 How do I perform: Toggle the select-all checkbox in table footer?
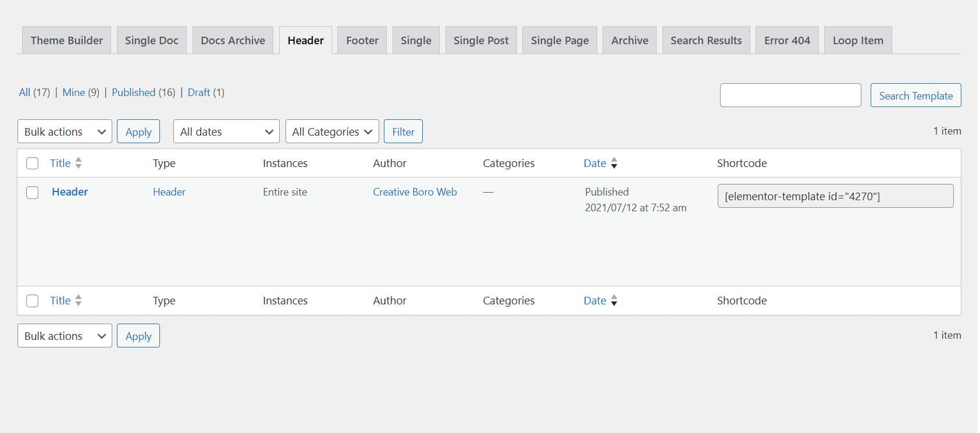pos(33,301)
